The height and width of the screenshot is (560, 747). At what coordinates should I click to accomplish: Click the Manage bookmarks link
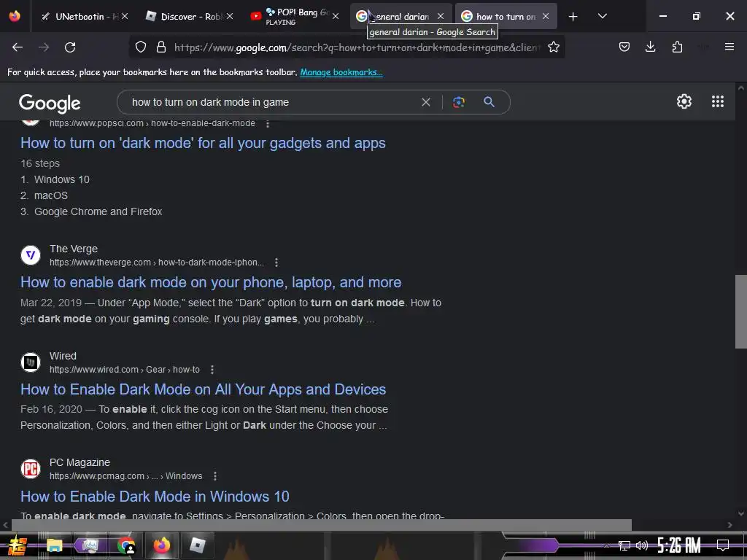click(x=341, y=72)
